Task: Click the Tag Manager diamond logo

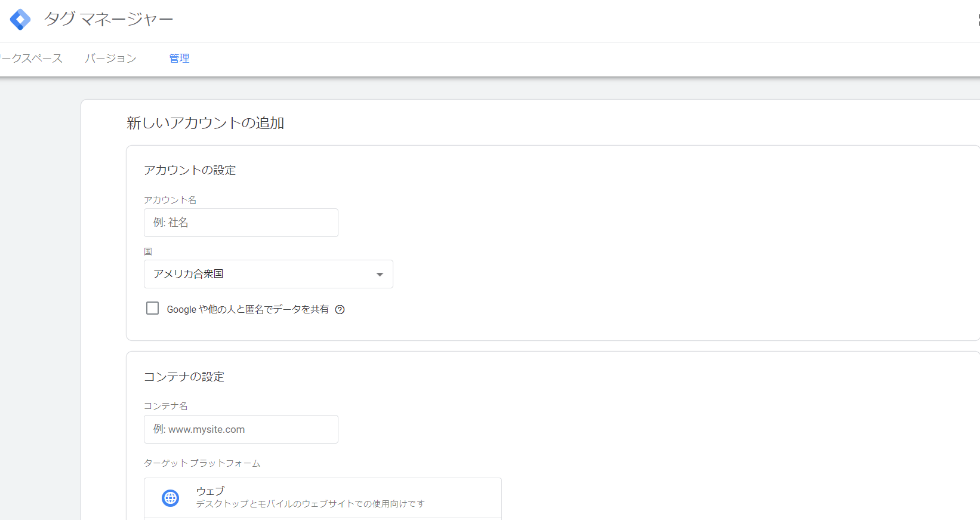Action: coord(20,20)
